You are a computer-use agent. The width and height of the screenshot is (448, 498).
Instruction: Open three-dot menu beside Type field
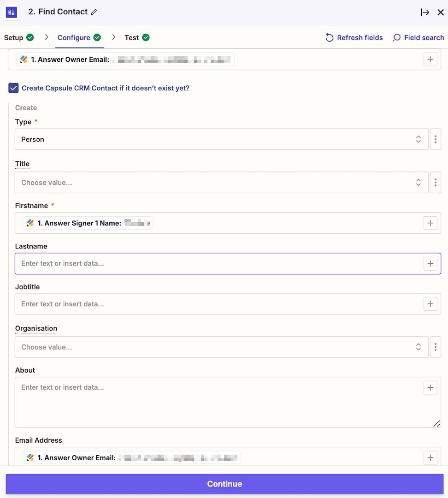click(435, 139)
